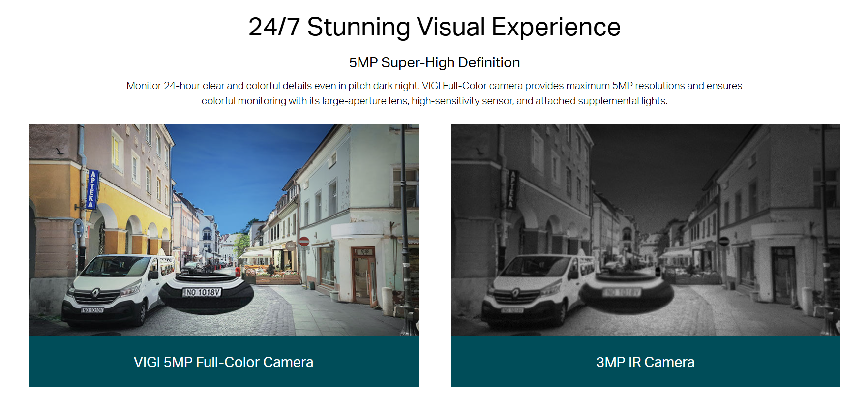Click the 5MP Super-High Definition subheading
The width and height of the screenshot is (868, 399).
click(x=434, y=62)
